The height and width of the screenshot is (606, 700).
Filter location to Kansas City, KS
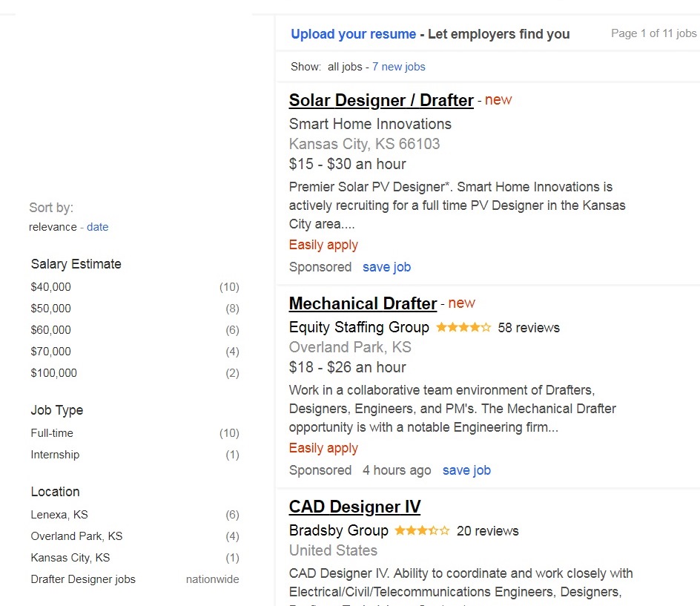point(70,558)
